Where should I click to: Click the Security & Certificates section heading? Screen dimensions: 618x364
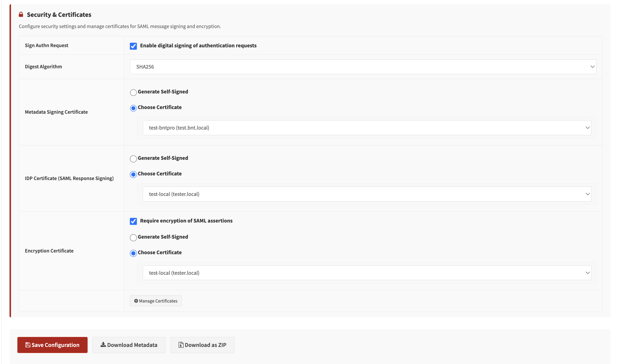pyautogui.click(x=59, y=14)
